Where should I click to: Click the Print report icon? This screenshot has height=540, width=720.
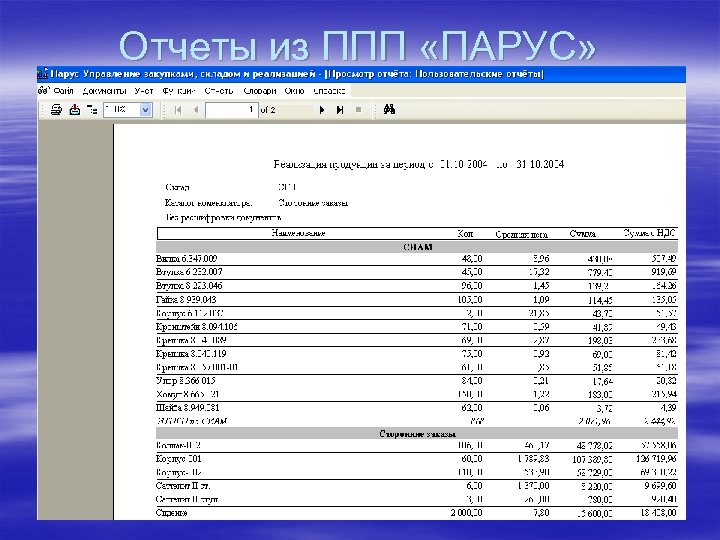(56, 110)
